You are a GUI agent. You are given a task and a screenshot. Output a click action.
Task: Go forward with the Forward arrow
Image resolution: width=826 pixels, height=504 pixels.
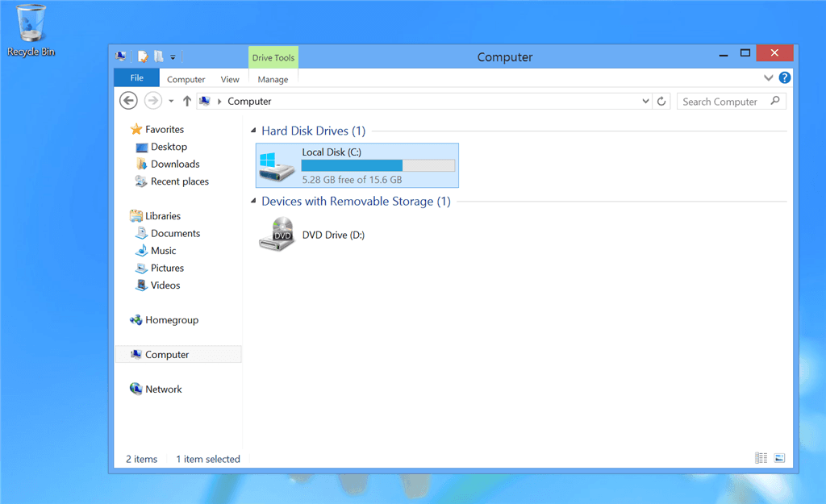click(153, 101)
